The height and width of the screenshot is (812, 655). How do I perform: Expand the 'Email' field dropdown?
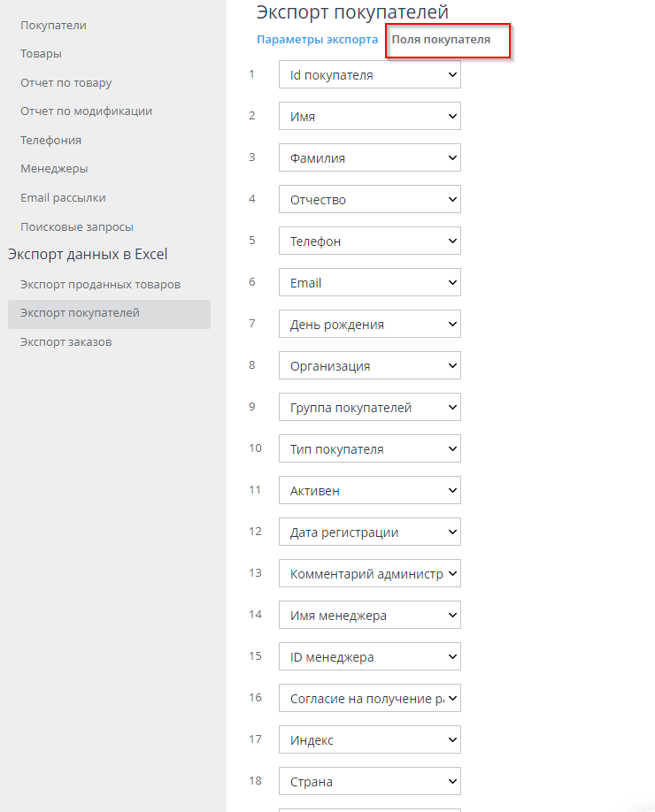click(x=369, y=283)
